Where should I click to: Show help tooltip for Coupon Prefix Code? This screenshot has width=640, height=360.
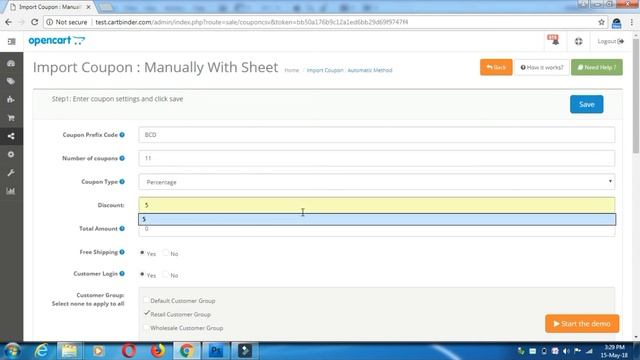(122, 135)
